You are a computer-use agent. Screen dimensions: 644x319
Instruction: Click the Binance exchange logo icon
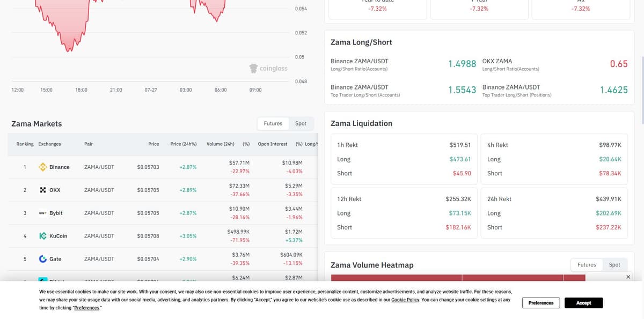coord(43,167)
